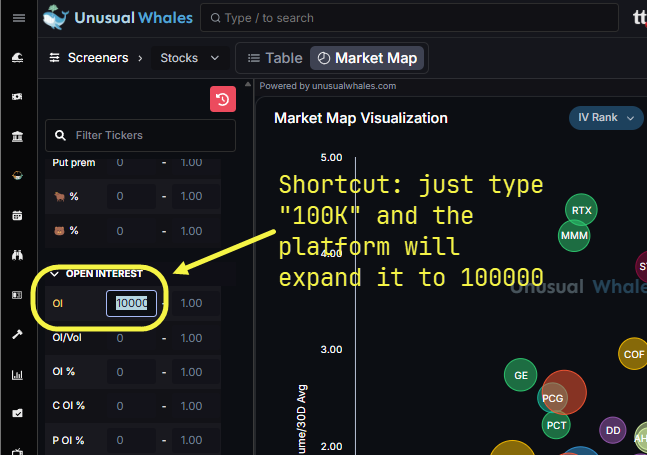This screenshot has width=647, height=455.
Task: Click the OI/Vol maximum field
Action: (x=195, y=338)
